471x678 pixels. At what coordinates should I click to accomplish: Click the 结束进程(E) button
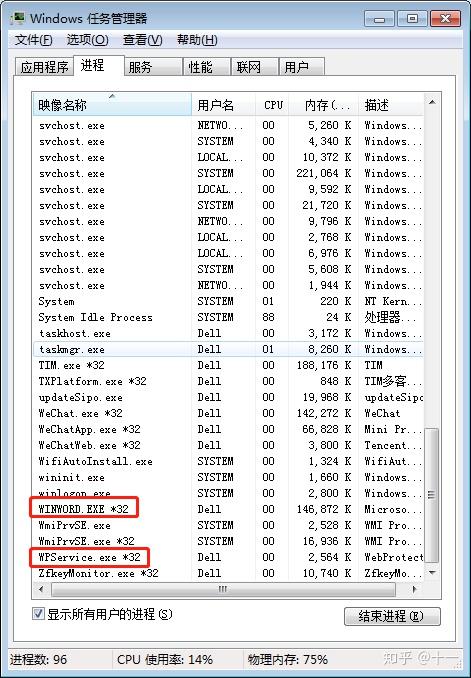click(x=392, y=616)
